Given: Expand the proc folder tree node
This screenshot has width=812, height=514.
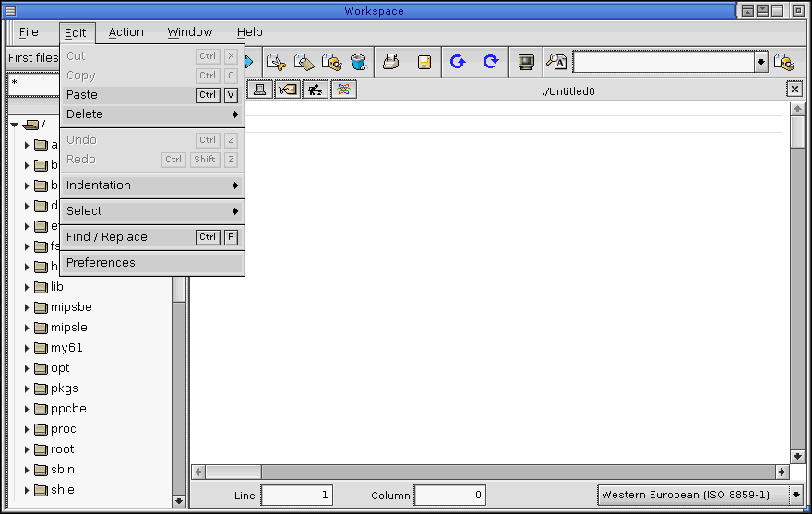Looking at the screenshot, I should [x=27, y=429].
